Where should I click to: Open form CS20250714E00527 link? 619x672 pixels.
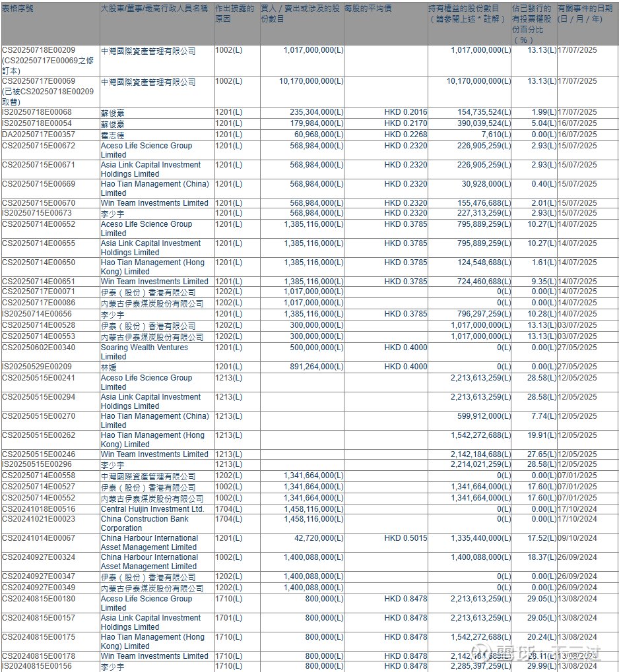coord(39,487)
